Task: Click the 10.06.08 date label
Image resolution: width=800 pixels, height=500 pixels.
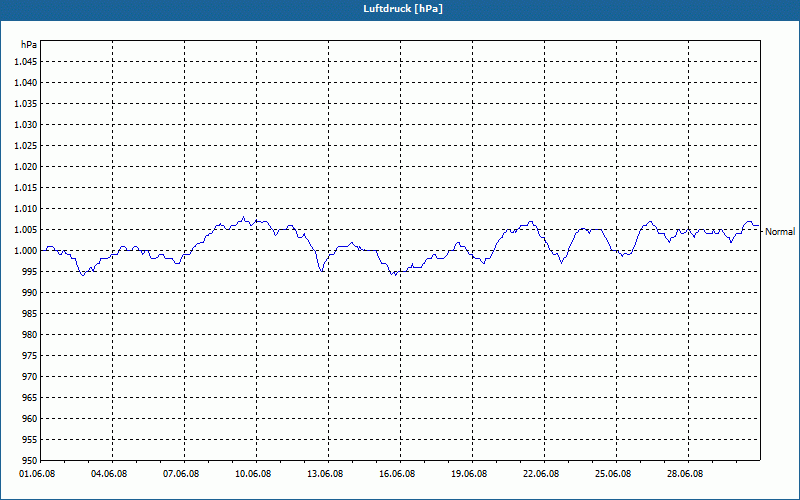Action: point(253,474)
